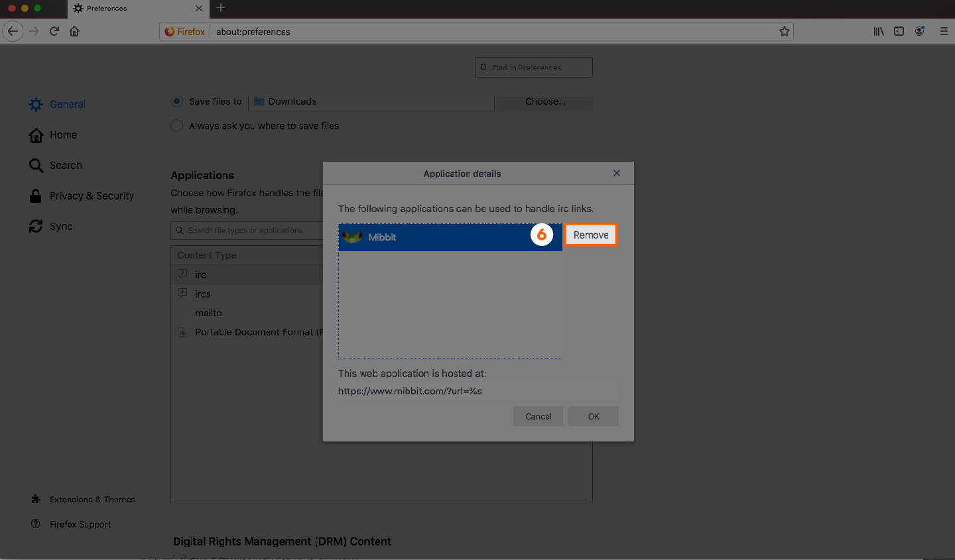Click the General gear icon in sidebar

36,104
